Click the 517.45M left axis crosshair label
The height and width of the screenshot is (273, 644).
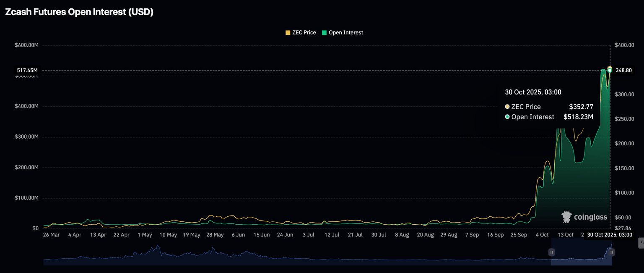pos(27,71)
